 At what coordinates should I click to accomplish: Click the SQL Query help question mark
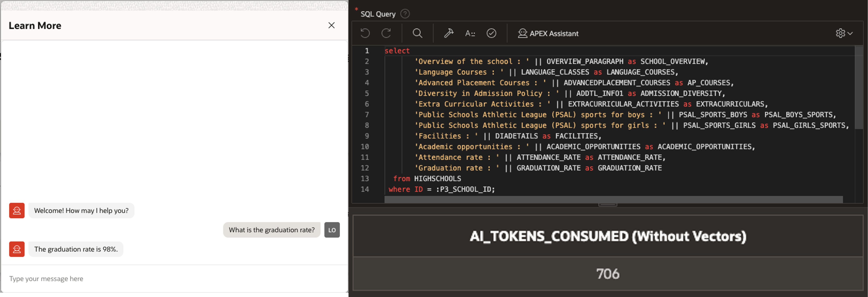[x=405, y=14]
